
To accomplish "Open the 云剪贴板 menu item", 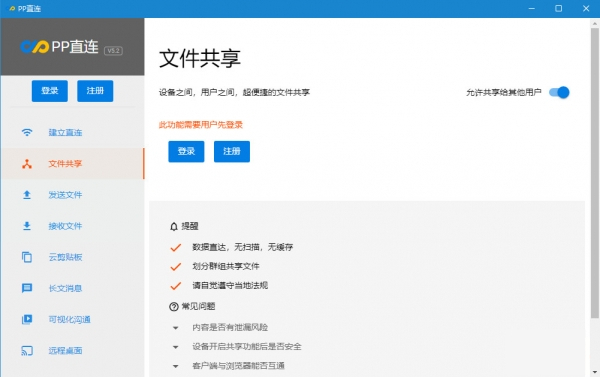I will [72, 257].
